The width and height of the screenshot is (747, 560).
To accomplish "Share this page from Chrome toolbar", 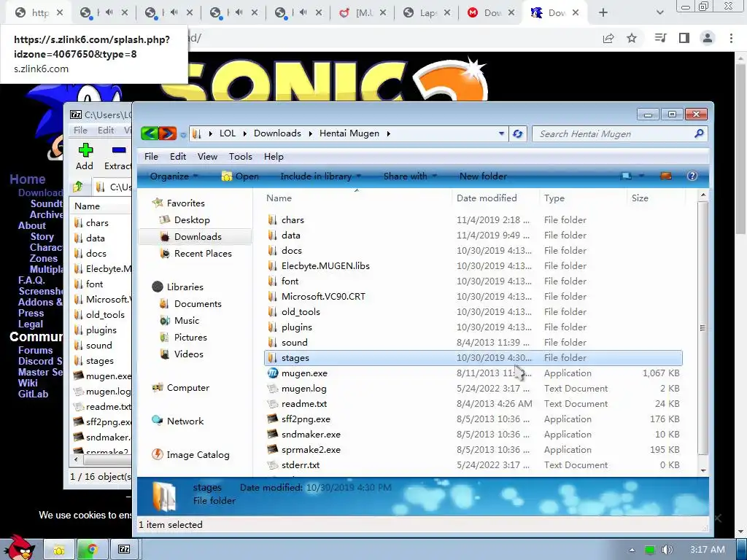I will coord(608,38).
